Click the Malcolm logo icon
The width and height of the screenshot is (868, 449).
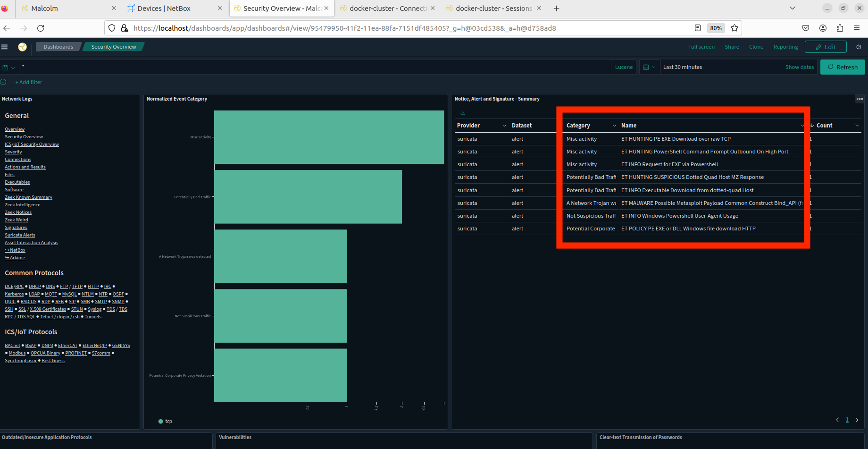[x=22, y=47]
